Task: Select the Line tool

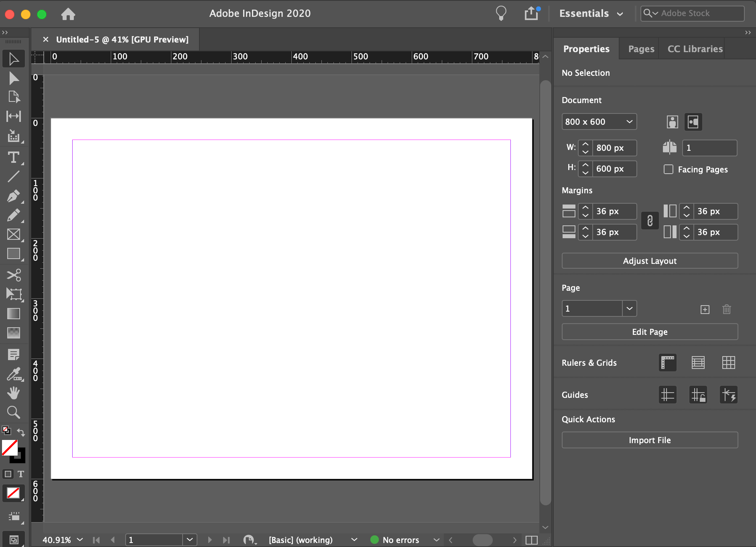Action: point(14,176)
